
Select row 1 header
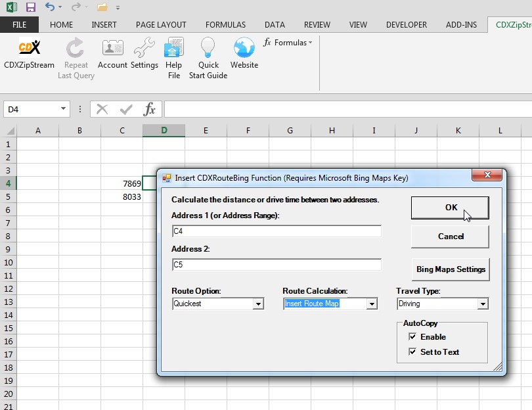point(8,145)
